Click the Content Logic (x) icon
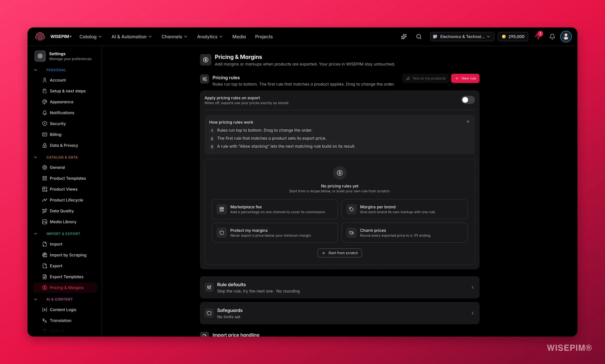The width and height of the screenshot is (605, 364). point(45,310)
